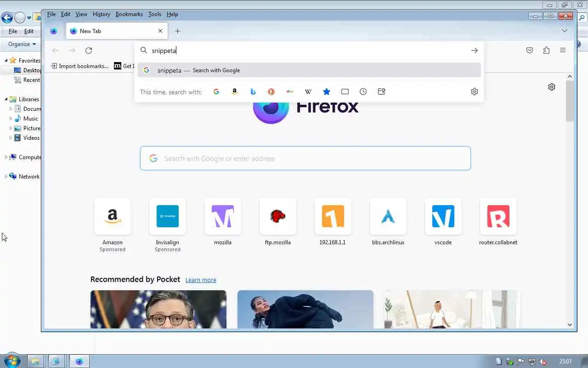This screenshot has width=588, height=368.
Task: Open Firefox View pinned icon
Action: [x=54, y=31]
